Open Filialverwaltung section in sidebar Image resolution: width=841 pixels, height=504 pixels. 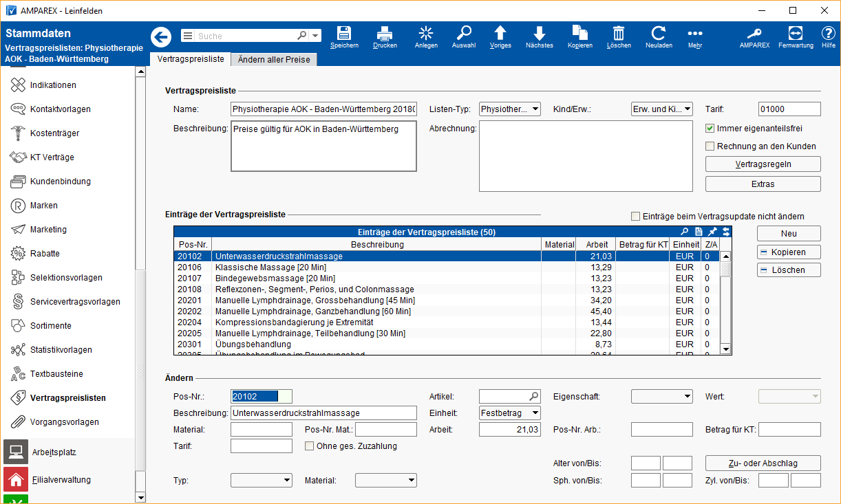69,480
